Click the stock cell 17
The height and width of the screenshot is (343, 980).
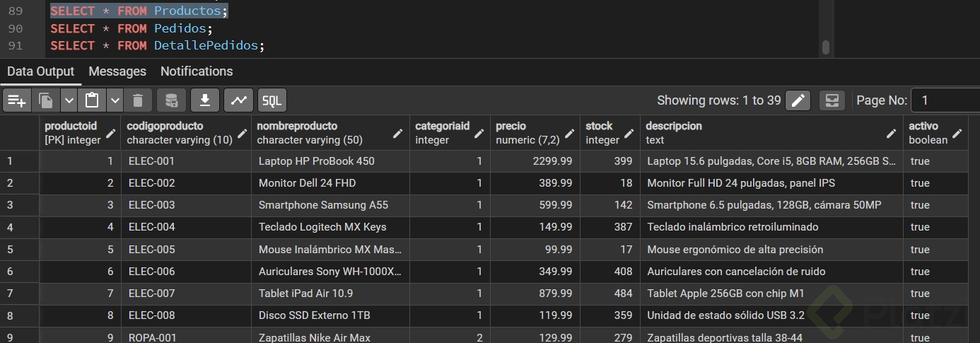point(610,250)
